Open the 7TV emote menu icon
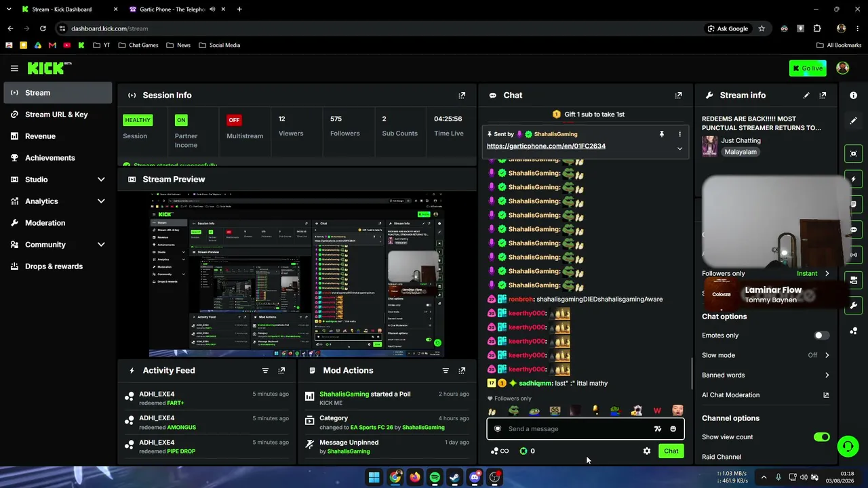868x488 pixels. tap(657, 429)
